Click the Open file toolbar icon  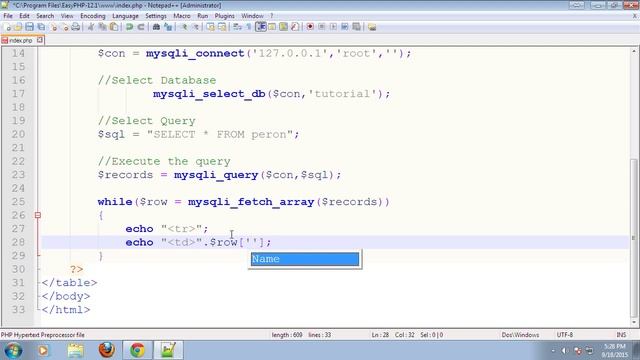[x=18, y=27]
